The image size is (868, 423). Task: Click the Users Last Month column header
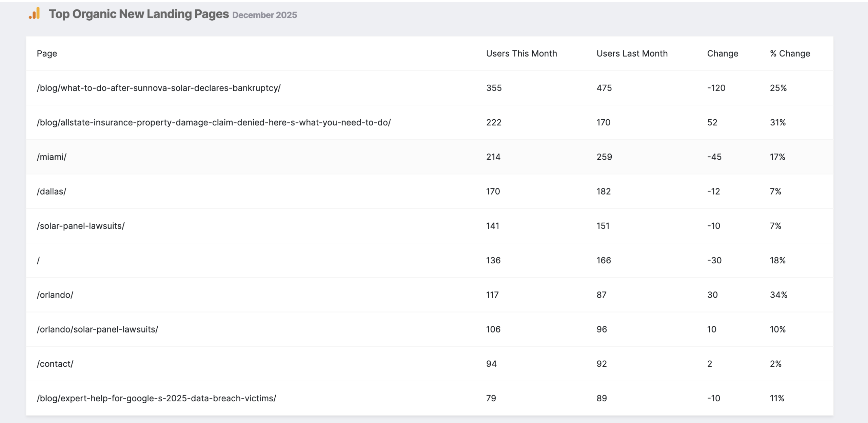pyautogui.click(x=632, y=54)
